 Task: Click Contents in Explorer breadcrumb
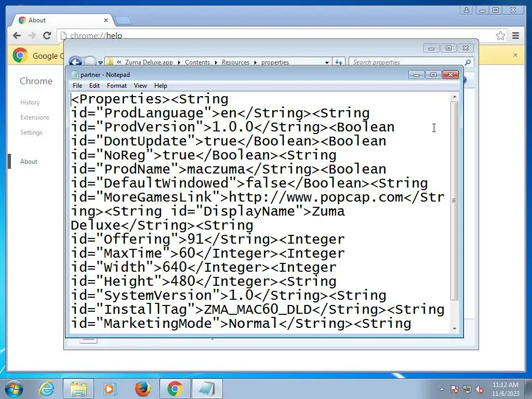(x=197, y=62)
